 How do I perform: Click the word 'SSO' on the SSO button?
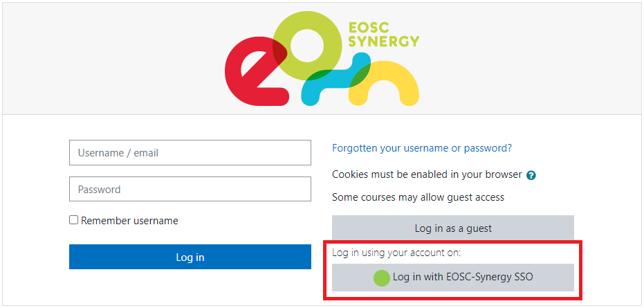coord(524,277)
